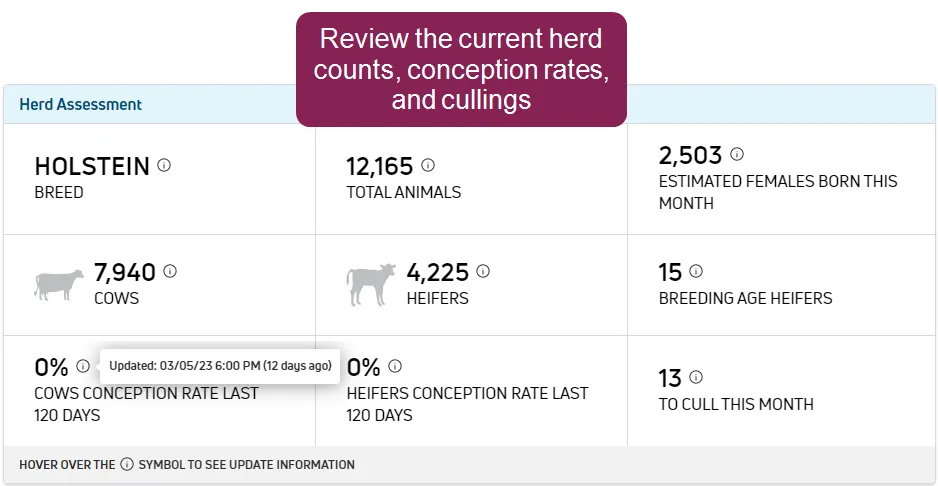
Task: Click the info icon beside 4,225 heifers
Action: coord(483,272)
